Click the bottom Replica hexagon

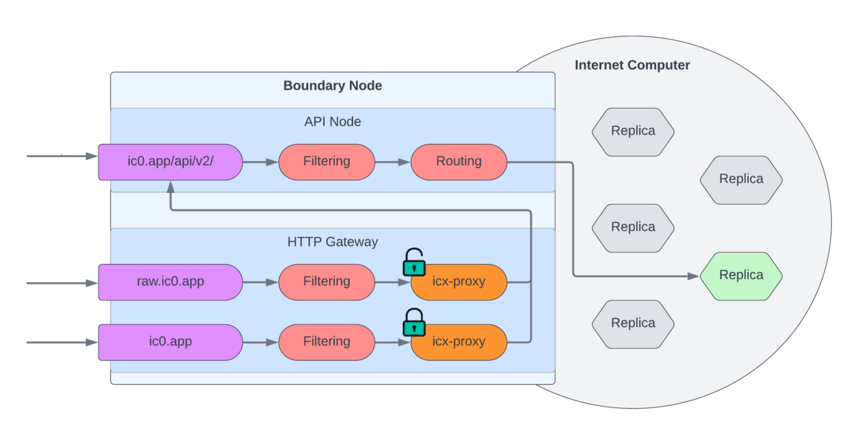(633, 323)
